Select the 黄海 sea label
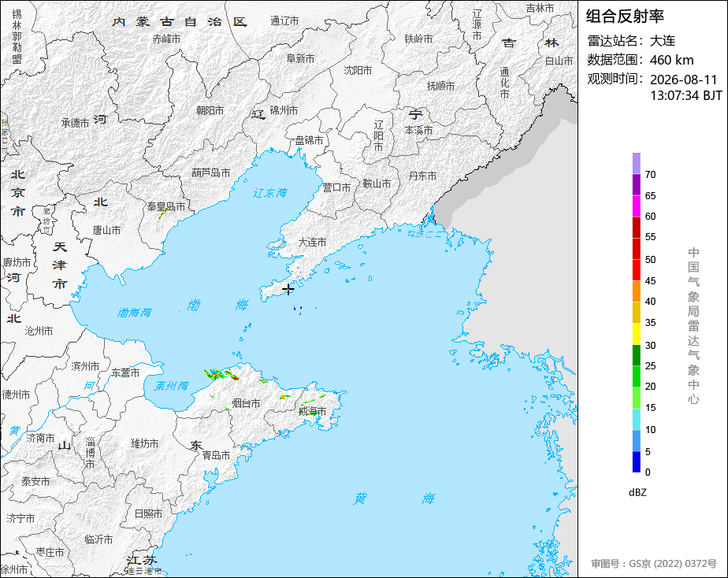Image resolution: width=728 pixels, height=578 pixels. (x=394, y=498)
